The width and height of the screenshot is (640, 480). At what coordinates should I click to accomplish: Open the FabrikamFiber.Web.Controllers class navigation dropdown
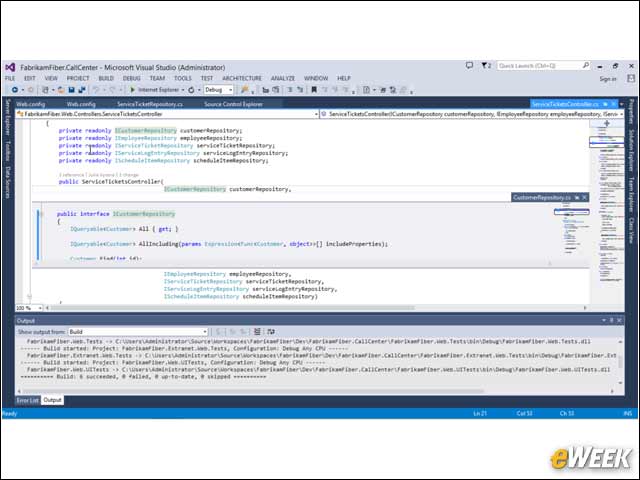pyautogui.click(x=167, y=114)
